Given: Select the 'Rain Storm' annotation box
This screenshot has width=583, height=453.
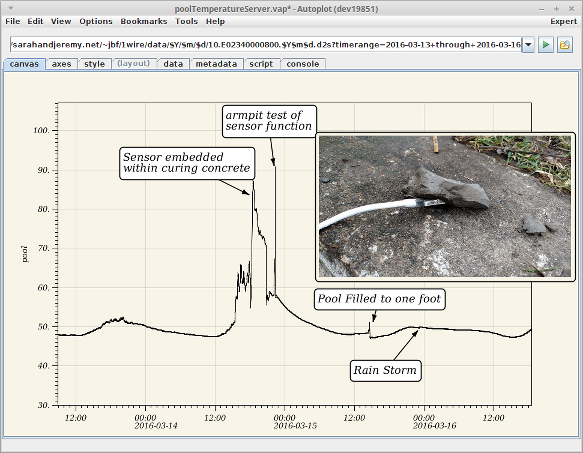Looking at the screenshot, I should 386,370.
